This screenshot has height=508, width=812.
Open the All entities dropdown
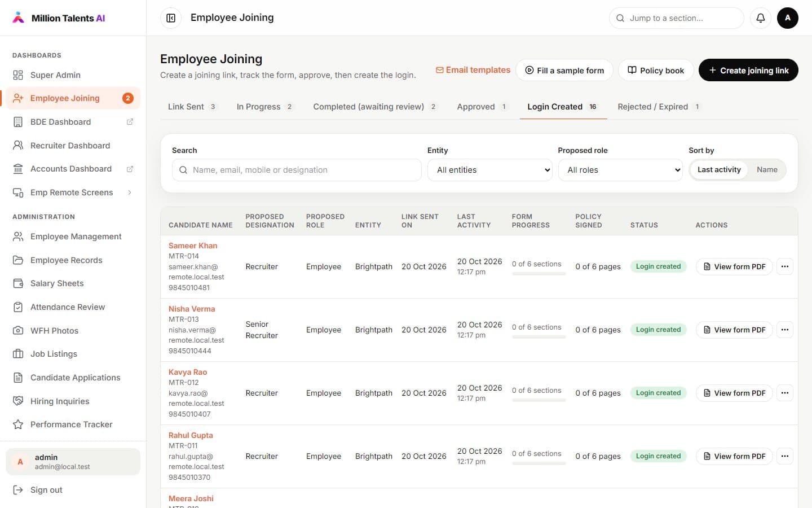coord(490,170)
